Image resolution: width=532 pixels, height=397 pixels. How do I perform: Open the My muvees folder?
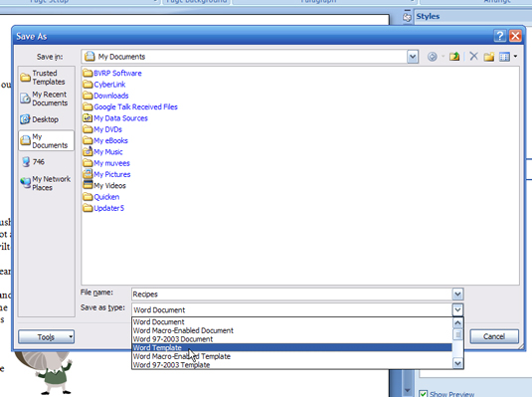(106, 163)
